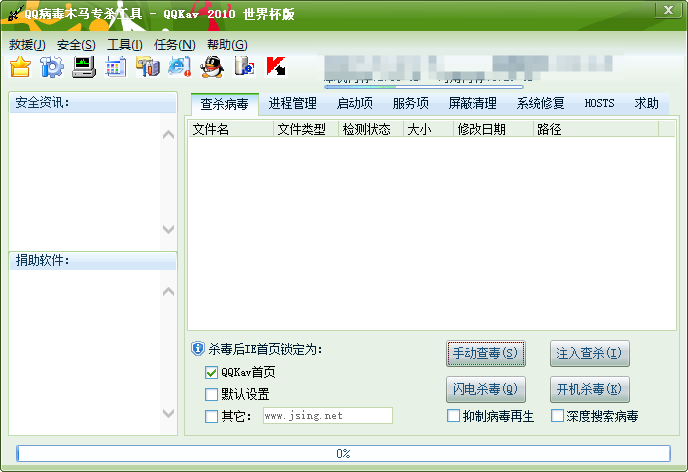This screenshot has width=688, height=472.
Task: Open the calendar schedule toolbar icon
Action: 115,67
